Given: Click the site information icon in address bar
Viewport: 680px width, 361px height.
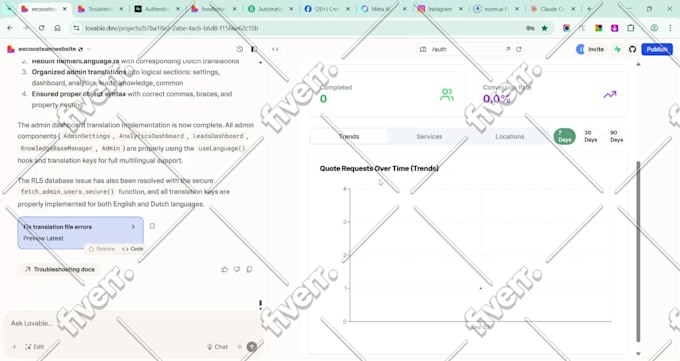Looking at the screenshot, I should coord(76,28).
